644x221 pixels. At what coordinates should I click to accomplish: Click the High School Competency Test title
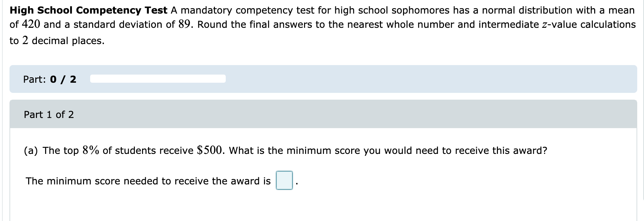[x=87, y=10]
